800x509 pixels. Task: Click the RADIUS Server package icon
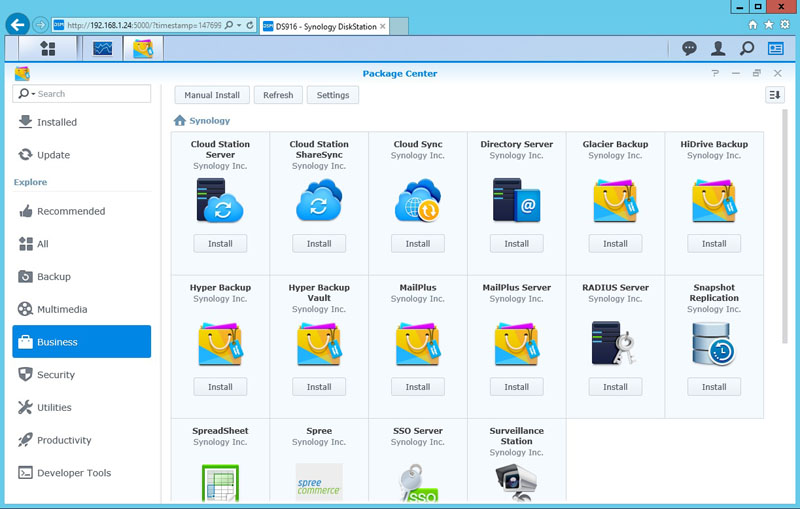click(x=614, y=343)
